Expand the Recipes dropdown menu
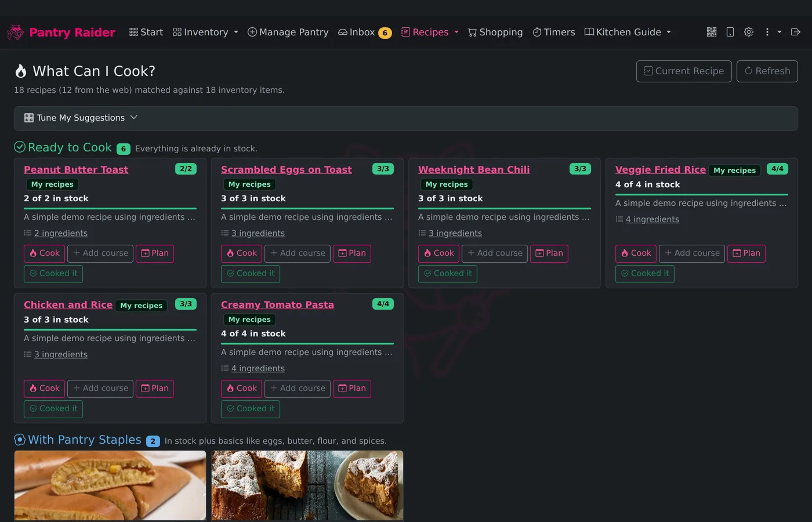 (x=430, y=32)
